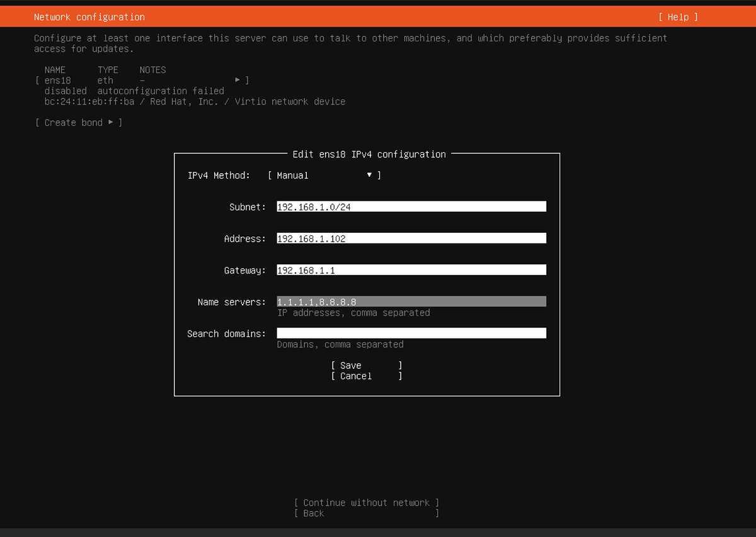Click the Subnet field showing 192.168.1.0/24
The height and width of the screenshot is (537, 756).
[x=411, y=206]
